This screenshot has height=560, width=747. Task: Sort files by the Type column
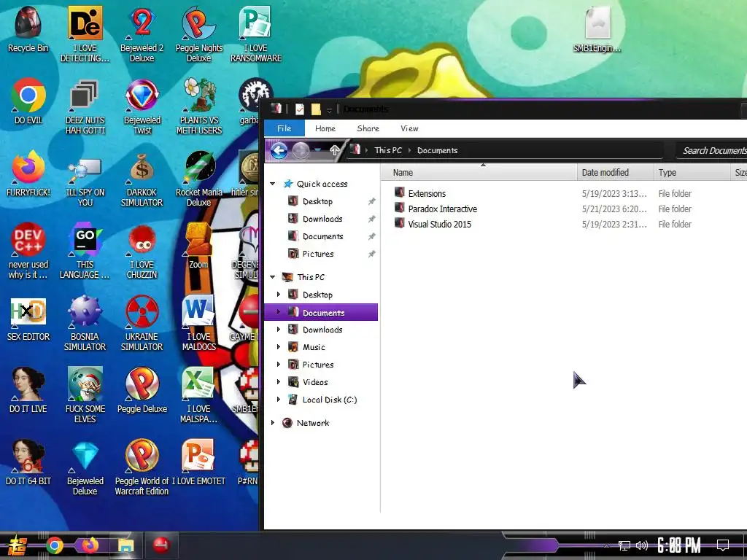[x=692, y=172]
